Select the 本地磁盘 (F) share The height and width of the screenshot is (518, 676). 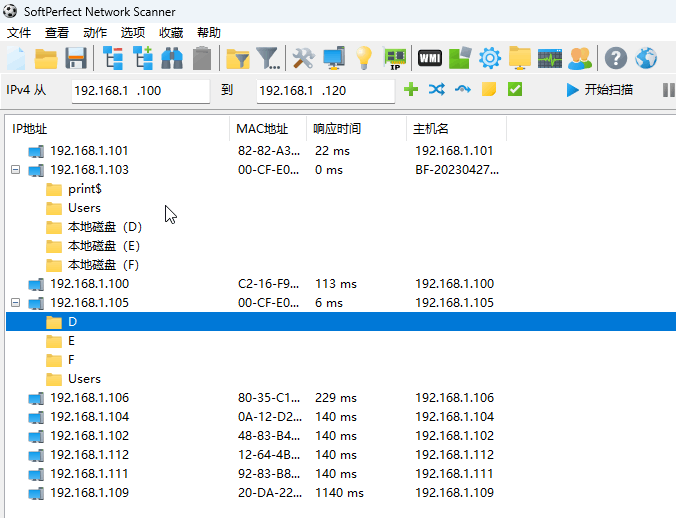(103, 265)
